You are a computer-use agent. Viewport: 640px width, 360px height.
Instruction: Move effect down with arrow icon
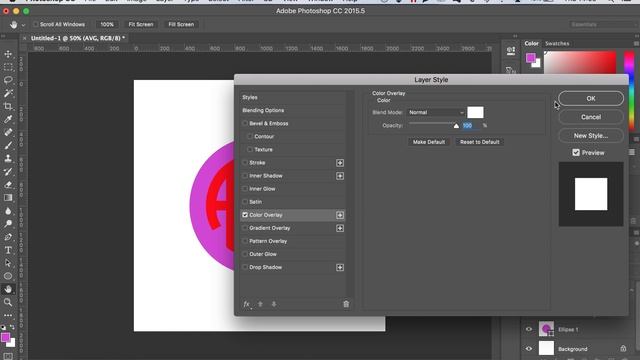[x=274, y=304]
